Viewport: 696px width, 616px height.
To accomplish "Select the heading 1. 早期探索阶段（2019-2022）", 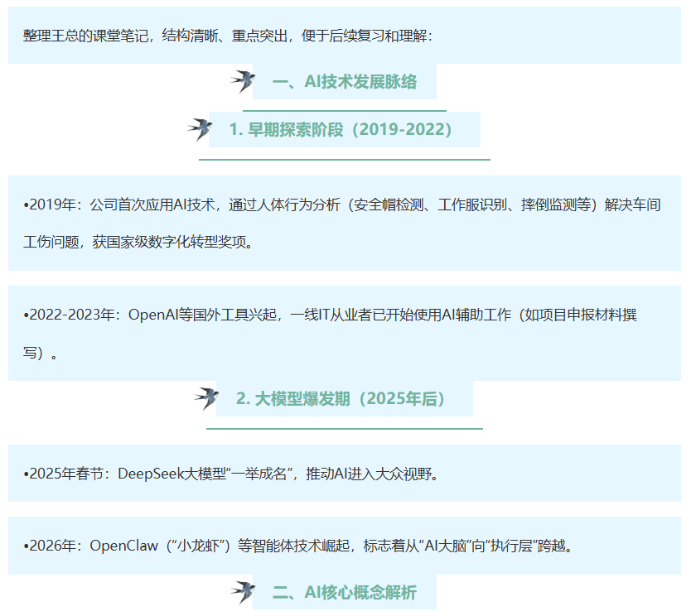I will [x=344, y=130].
